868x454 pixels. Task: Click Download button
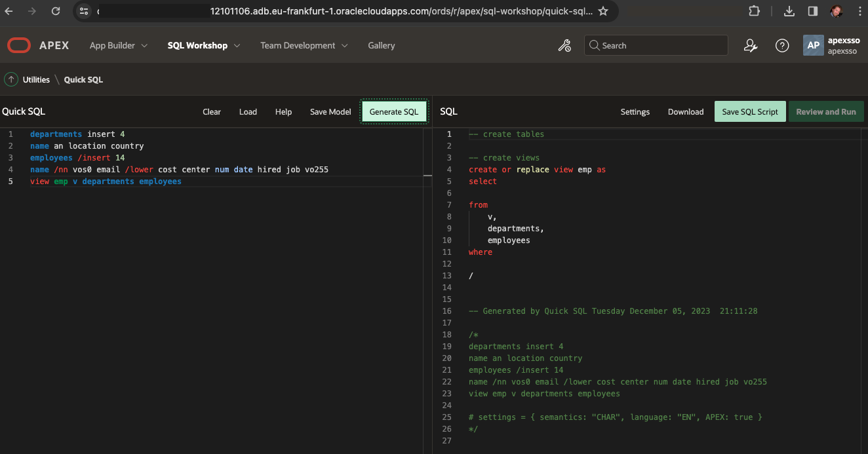pyautogui.click(x=686, y=111)
